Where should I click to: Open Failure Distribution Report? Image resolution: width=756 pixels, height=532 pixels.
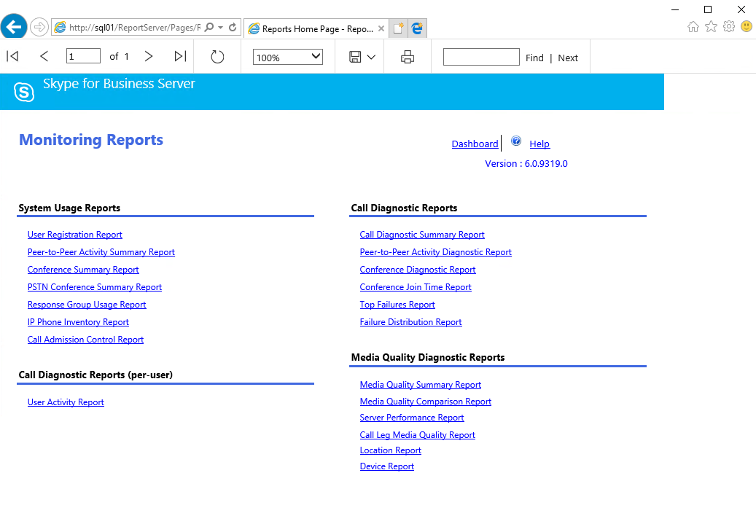click(x=410, y=322)
